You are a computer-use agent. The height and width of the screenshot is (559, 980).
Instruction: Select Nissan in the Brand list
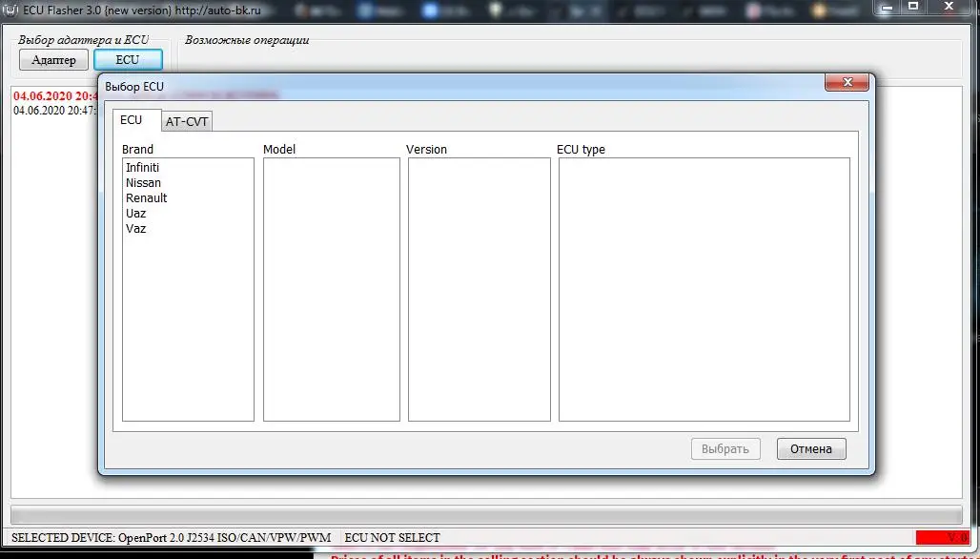point(143,182)
